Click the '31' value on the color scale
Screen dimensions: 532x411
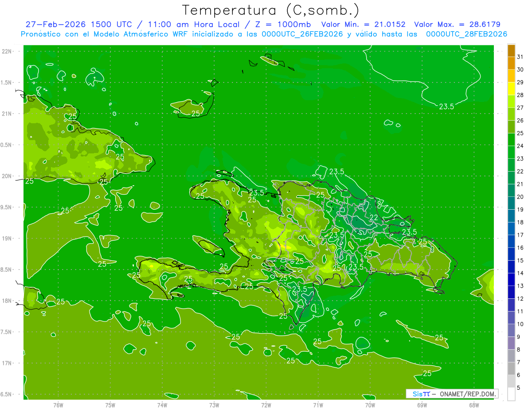[x=520, y=57]
